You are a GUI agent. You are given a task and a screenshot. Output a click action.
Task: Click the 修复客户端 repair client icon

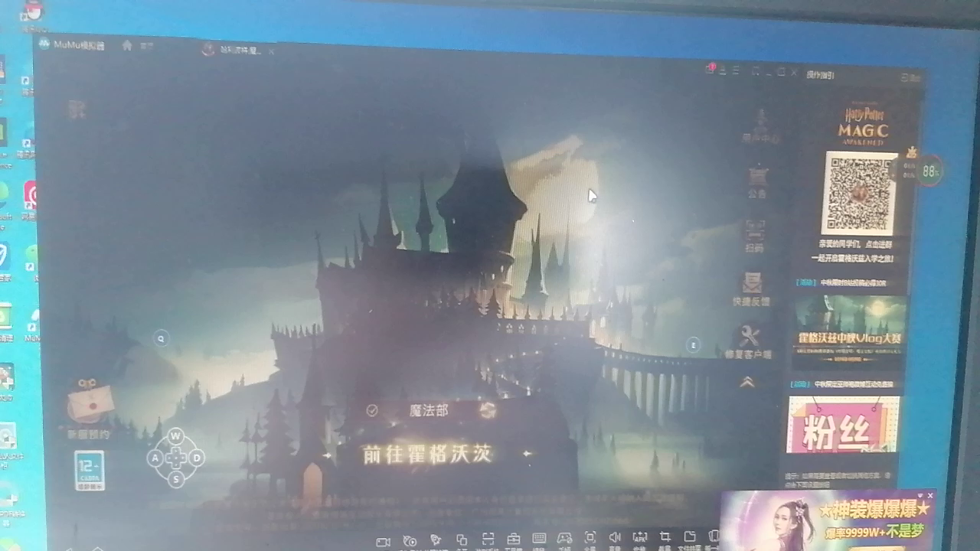pyautogui.click(x=749, y=341)
